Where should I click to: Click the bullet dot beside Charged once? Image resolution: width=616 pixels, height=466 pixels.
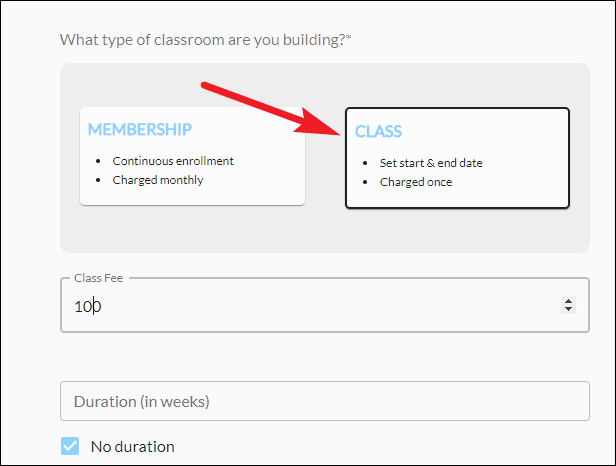pos(365,182)
